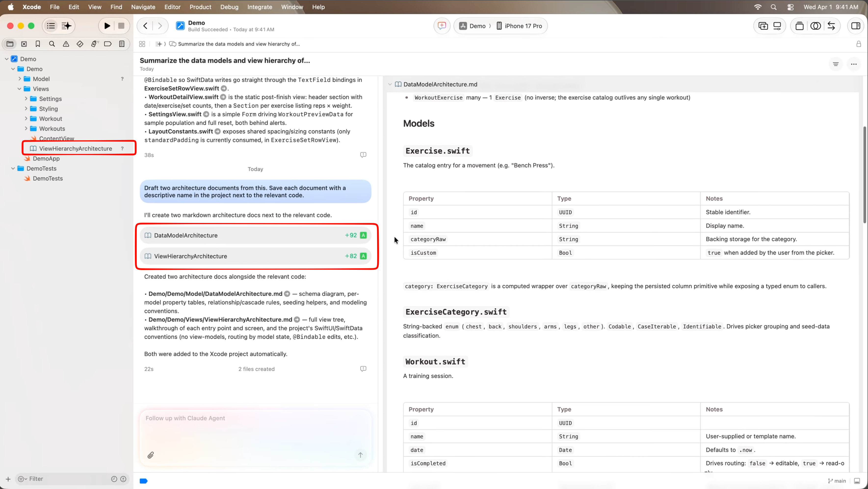Focus the Follow up with Claude Agent field
The width and height of the screenshot is (868, 489).
(255, 438)
